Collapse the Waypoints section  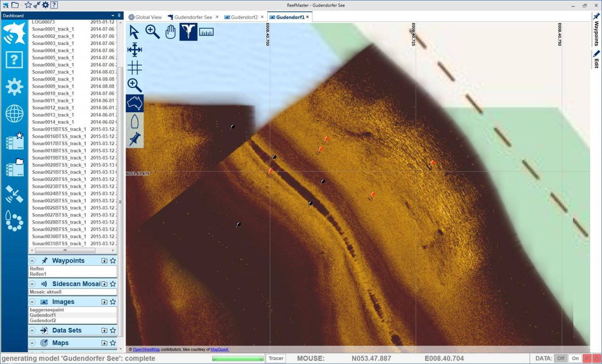(32, 261)
